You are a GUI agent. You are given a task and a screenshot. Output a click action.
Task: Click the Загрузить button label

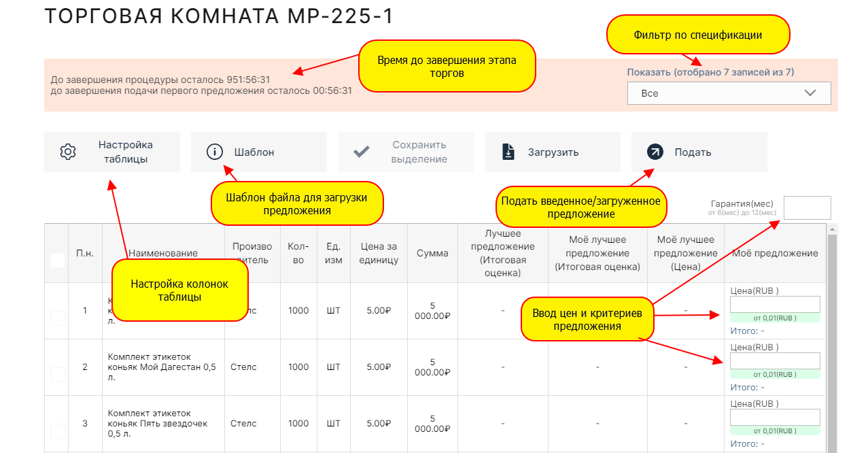click(x=553, y=152)
